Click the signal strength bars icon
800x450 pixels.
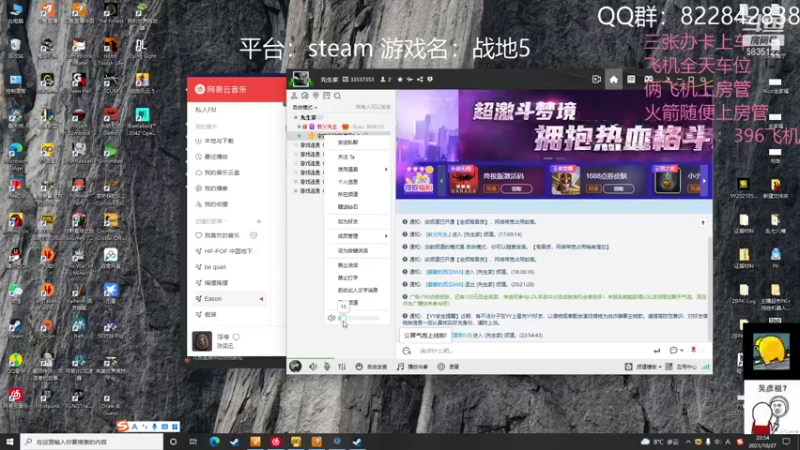coord(706,367)
